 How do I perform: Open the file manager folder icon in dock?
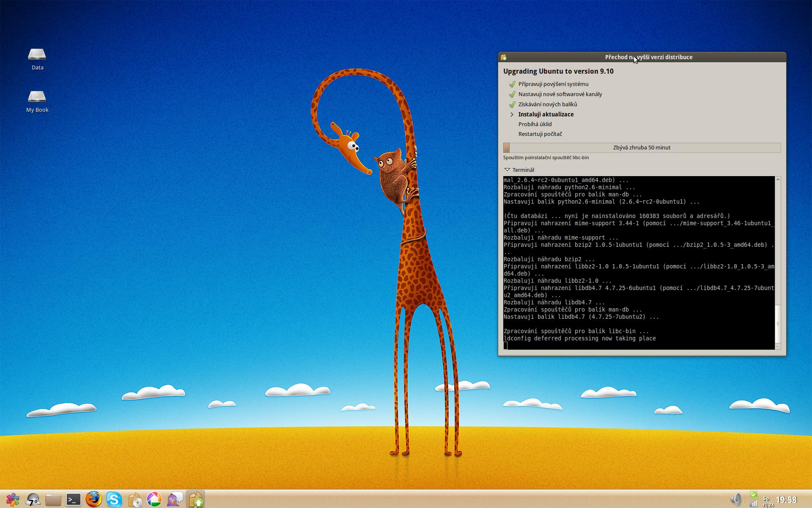coord(53,500)
